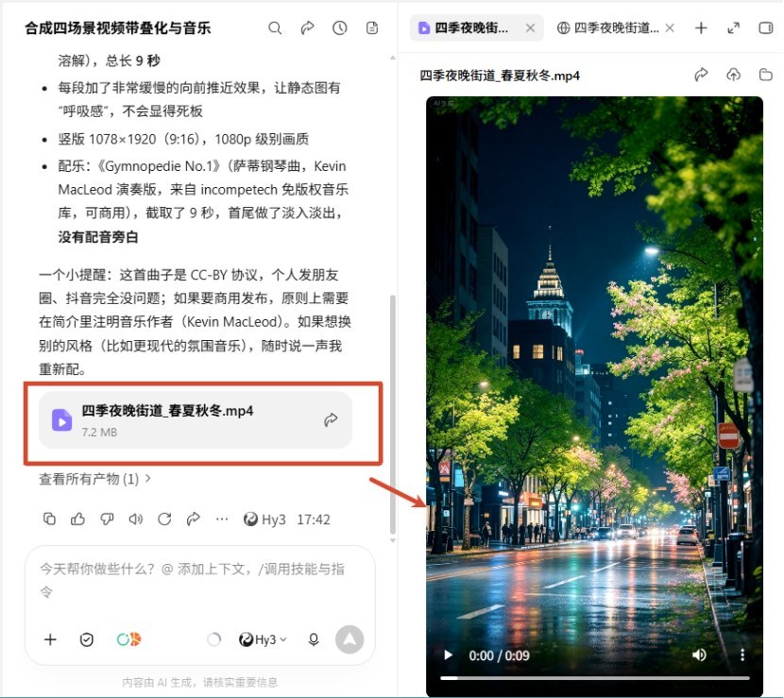
Task: Start voice input with microphone icon
Action: point(314,639)
